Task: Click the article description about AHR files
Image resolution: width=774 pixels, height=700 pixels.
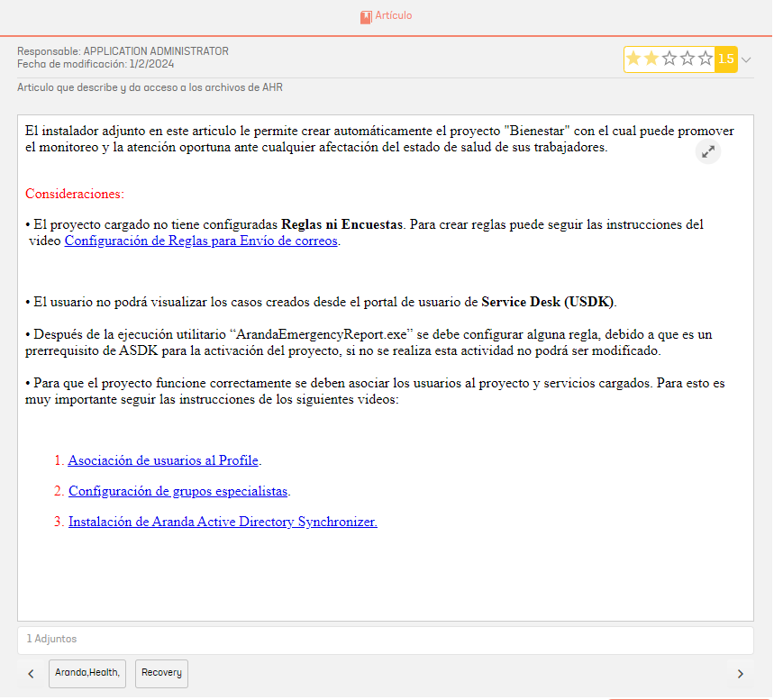Action: point(150,87)
